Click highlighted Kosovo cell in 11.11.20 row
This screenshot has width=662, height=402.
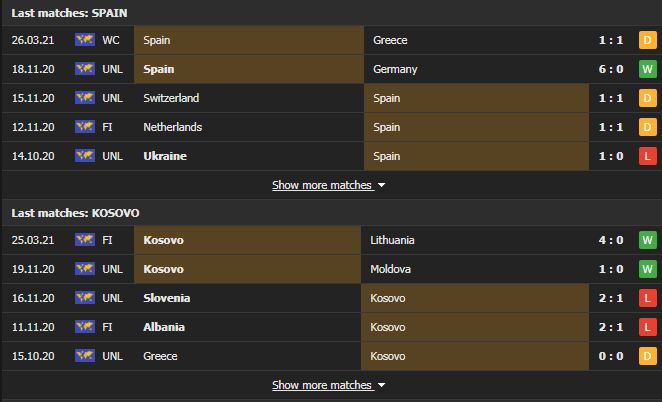(x=475, y=327)
